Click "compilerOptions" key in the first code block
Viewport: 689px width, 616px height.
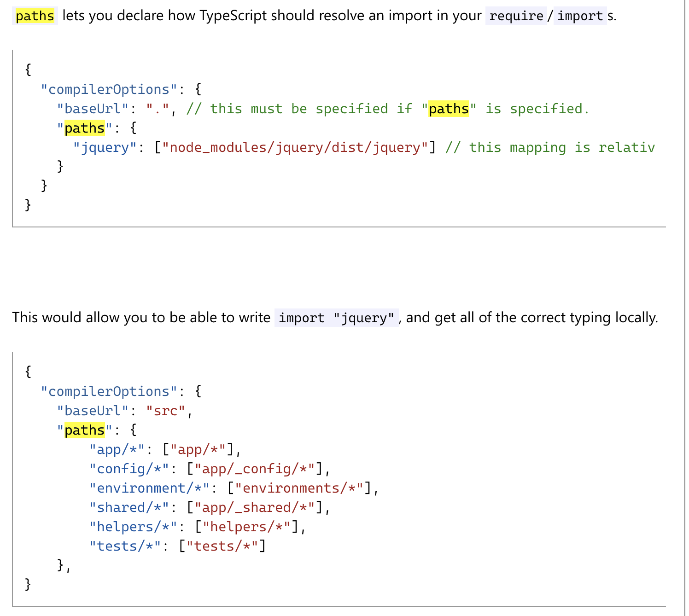click(x=109, y=89)
